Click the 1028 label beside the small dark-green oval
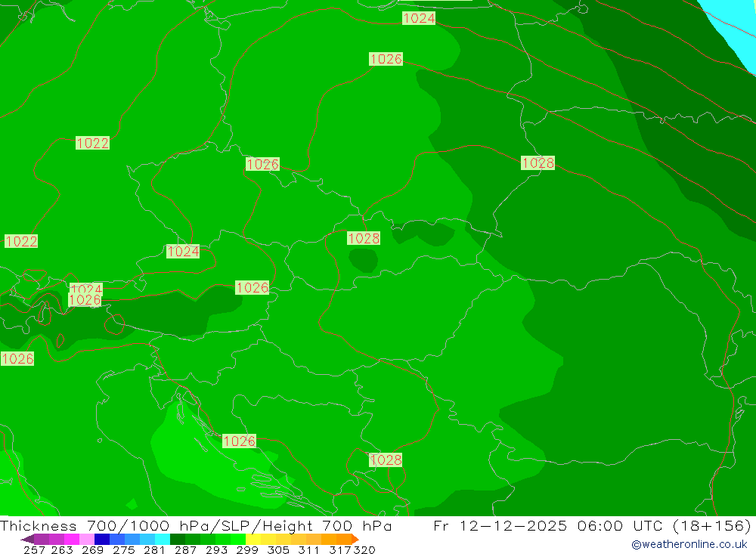The width and height of the screenshot is (756, 554). 364,238
